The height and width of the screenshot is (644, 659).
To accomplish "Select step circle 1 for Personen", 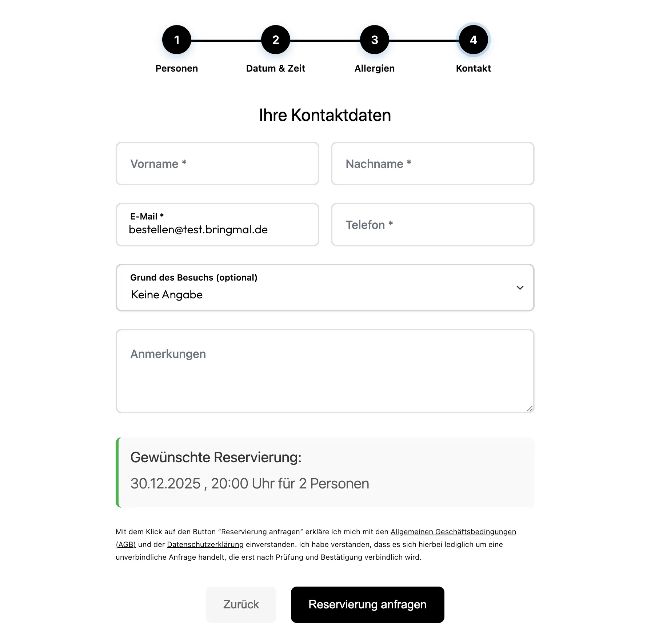I will 177,40.
